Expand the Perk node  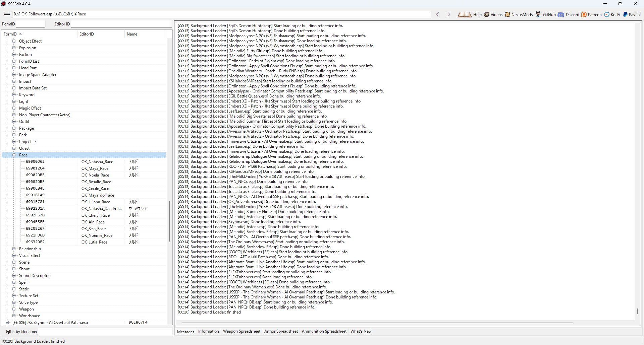(14, 135)
